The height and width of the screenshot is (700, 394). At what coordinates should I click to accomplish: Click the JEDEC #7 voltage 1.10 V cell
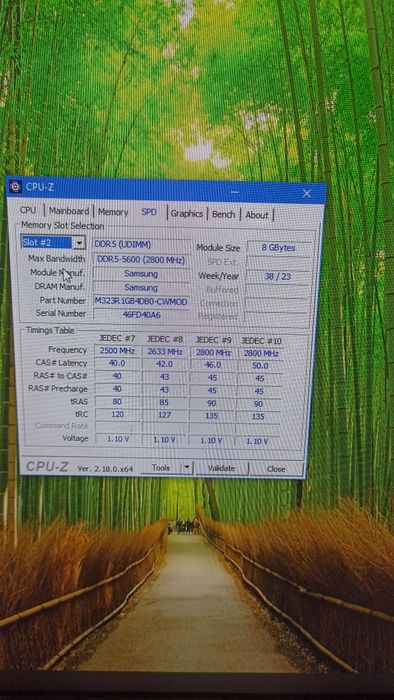click(x=118, y=439)
